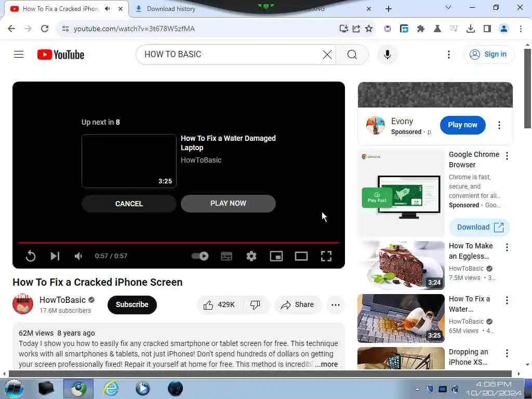Switch to Download history tab

click(171, 9)
